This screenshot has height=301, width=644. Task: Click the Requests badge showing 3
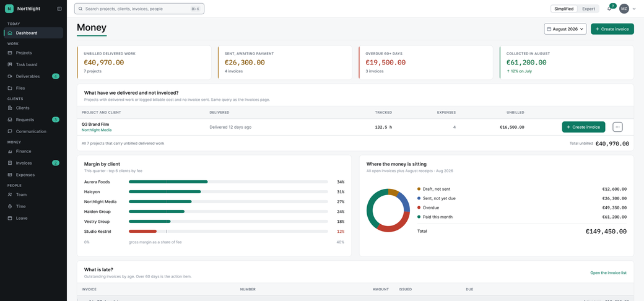56,120
